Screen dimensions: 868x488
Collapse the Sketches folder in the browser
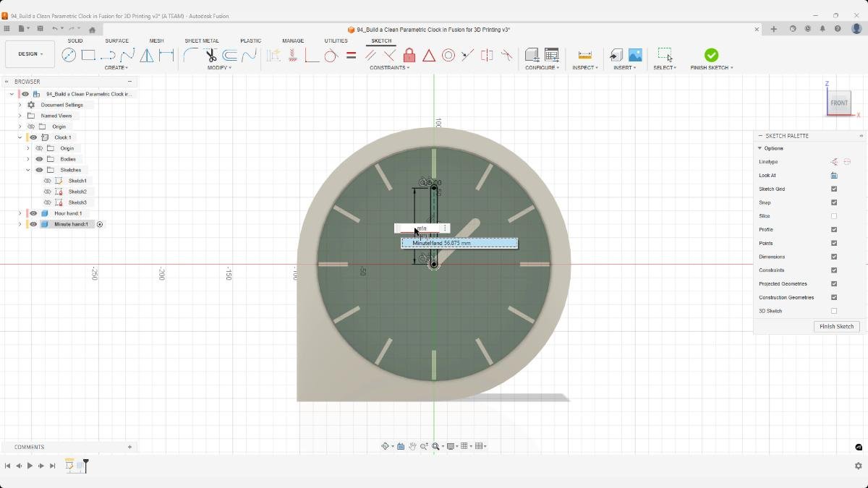[x=27, y=169]
